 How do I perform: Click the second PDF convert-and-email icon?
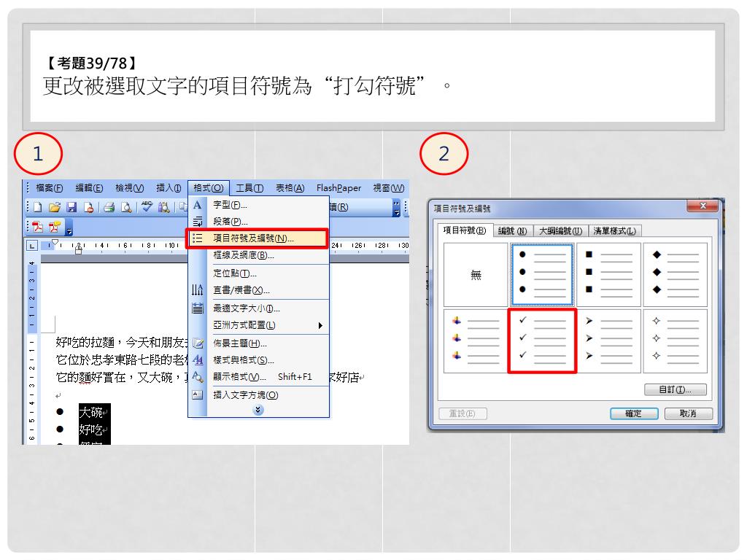(54, 227)
